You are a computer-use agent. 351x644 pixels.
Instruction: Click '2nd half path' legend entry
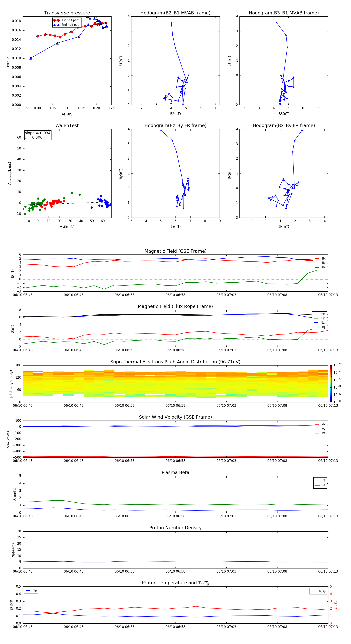point(67,25)
